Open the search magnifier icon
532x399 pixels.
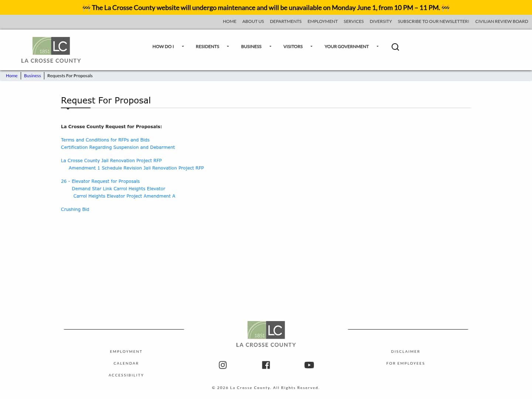(395, 47)
